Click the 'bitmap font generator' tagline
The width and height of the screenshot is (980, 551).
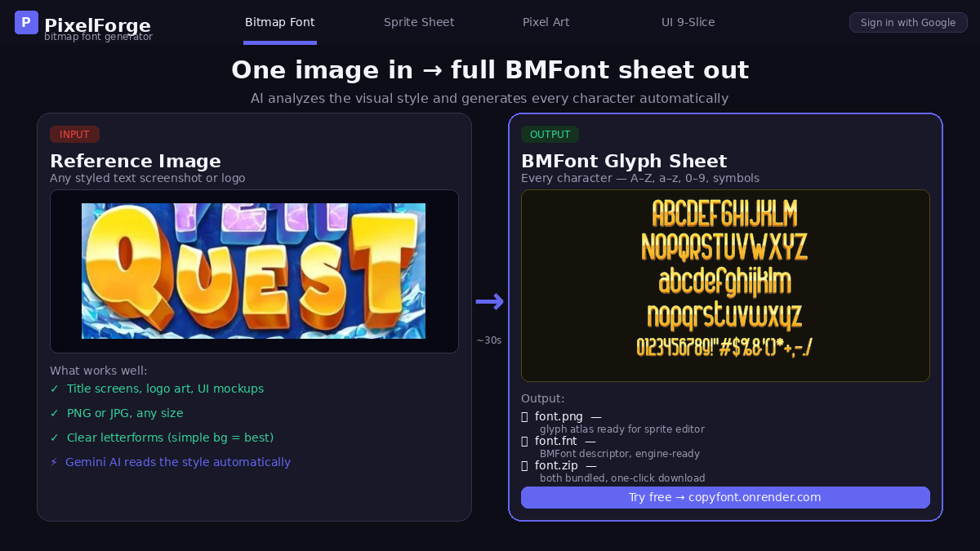[98, 37]
